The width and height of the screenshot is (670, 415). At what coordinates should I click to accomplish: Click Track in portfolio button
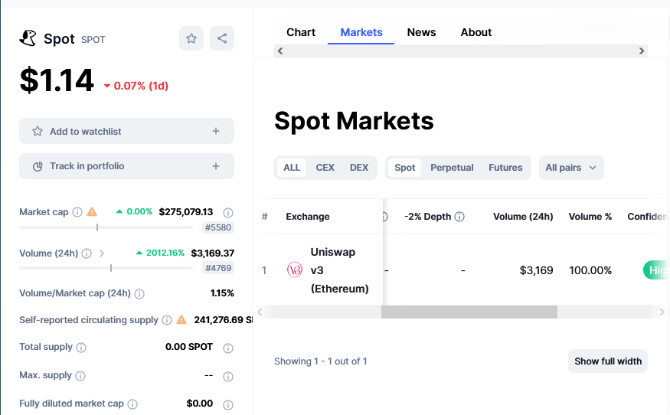(x=126, y=166)
